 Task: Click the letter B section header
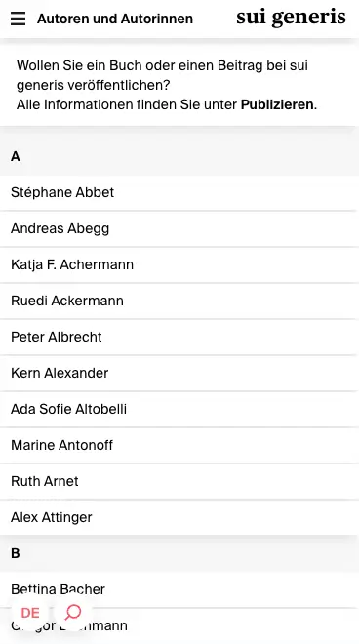[x=179, y=553]
